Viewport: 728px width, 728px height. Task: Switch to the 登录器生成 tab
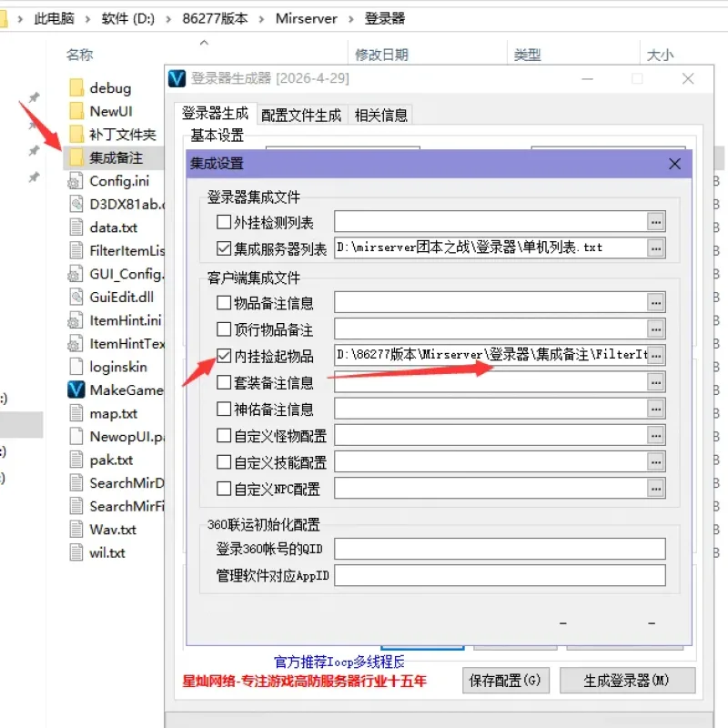pyautogui.click(x=215, y=114)
